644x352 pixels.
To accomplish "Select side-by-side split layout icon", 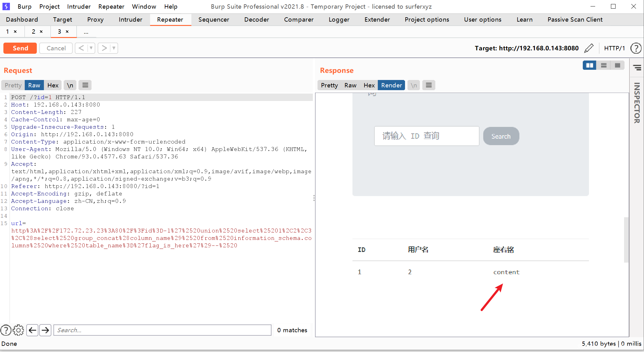I will click(x=590, y=65).
